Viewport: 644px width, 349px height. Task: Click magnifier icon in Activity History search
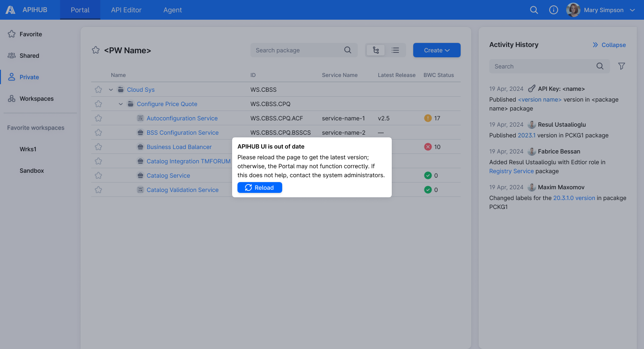pos(600,66)
